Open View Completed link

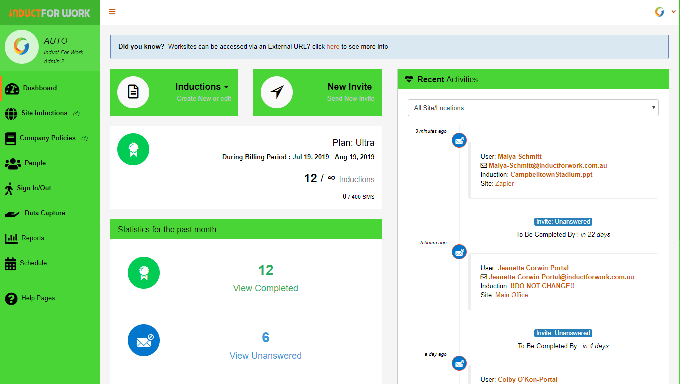[265, 288]
